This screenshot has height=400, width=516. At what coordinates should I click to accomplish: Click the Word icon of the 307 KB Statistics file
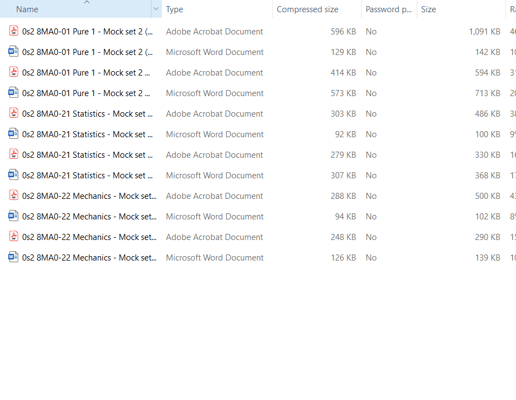(x=13, y=175)
